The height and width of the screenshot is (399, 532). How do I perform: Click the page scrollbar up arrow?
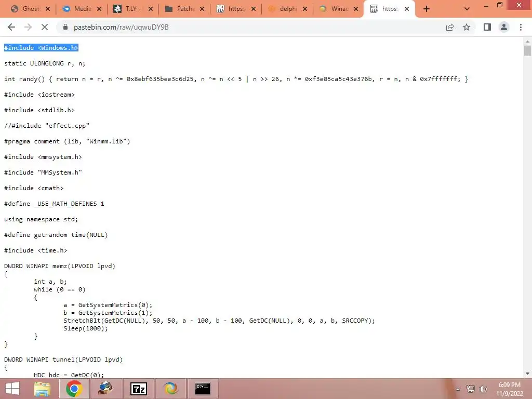point(527,42)
